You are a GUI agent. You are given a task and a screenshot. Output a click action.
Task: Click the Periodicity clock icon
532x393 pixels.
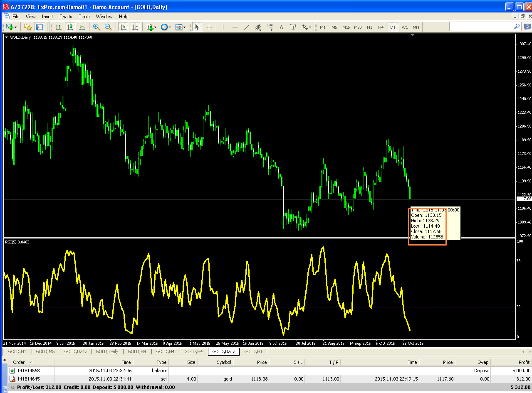pyautogui.click(x=164, y=27)
